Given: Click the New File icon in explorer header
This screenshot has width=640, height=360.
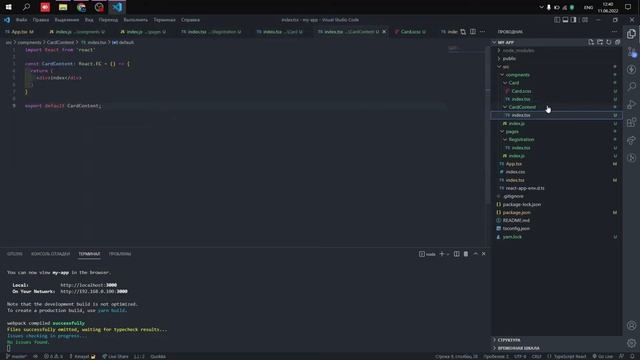Looking at the screenshot, I should (591, 42).
